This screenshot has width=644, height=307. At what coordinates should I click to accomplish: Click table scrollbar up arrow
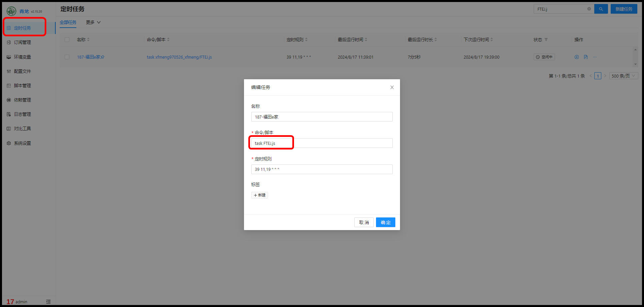point(635,50)
